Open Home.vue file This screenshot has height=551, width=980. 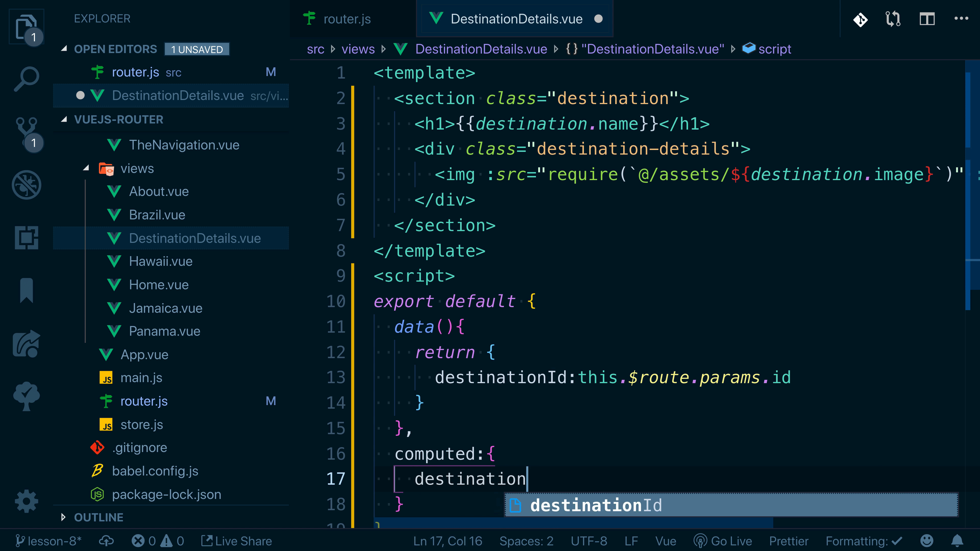coord(171,285)
